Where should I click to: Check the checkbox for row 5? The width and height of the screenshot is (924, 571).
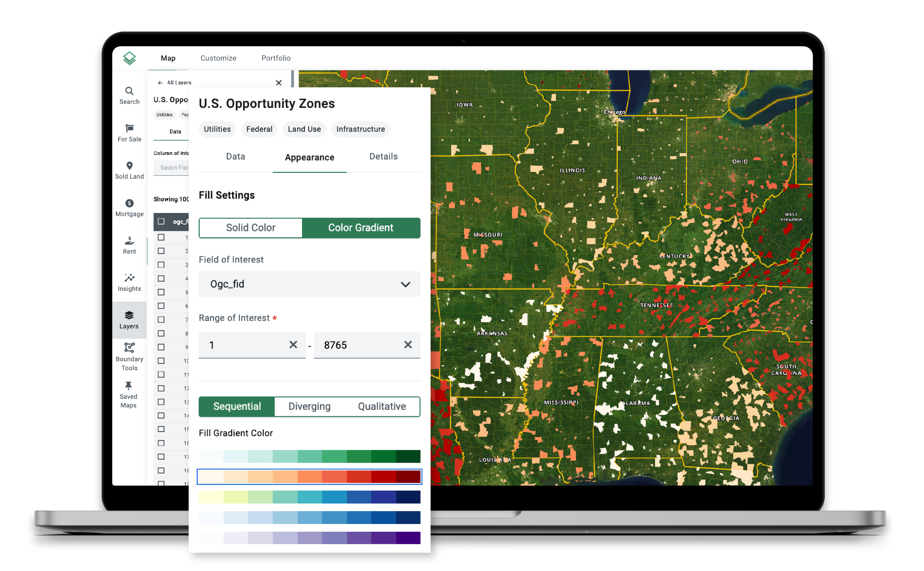pos(161,292)
